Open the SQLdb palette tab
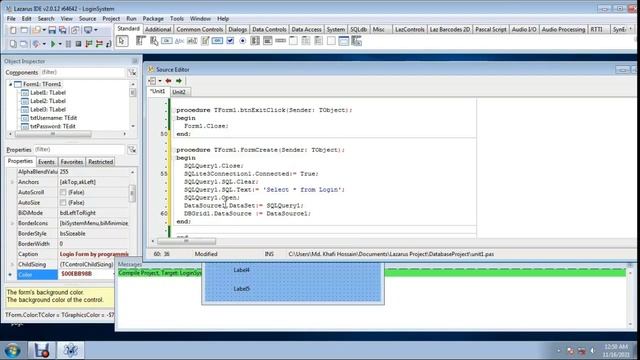 [359, 29]
